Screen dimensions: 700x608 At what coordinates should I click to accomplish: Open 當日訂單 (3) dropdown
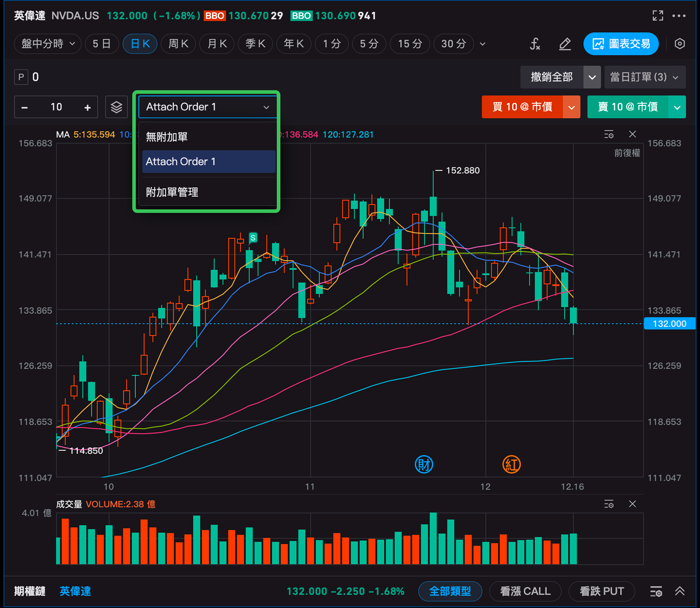(x=645, y=77)
